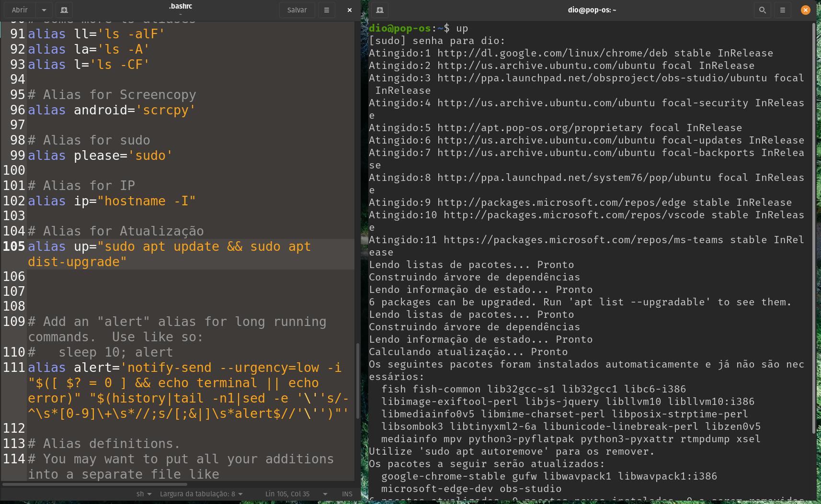
Task: Click the Abrir button
Action: pos(20,10)
